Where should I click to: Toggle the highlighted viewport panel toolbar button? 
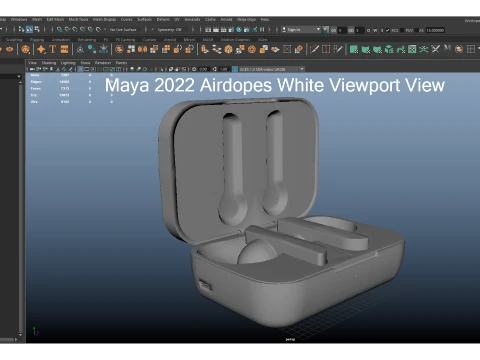[x=80, y=69]
